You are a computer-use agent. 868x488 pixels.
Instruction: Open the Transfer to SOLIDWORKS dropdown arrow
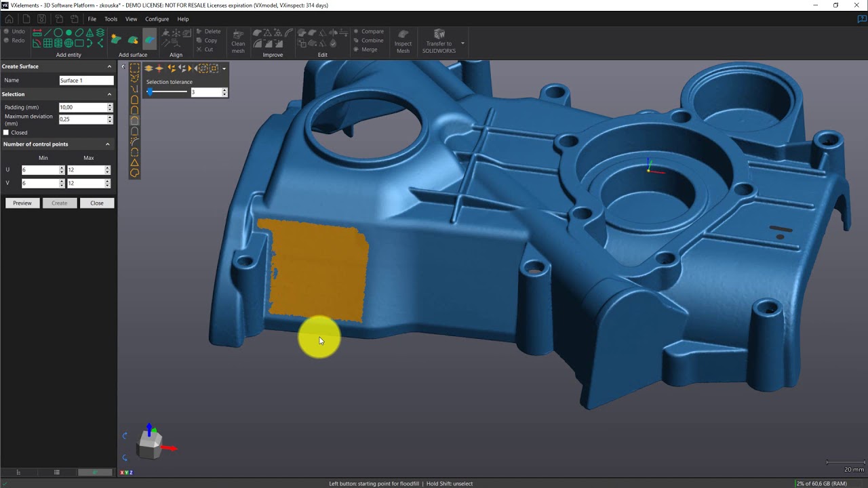coord(462,43)
